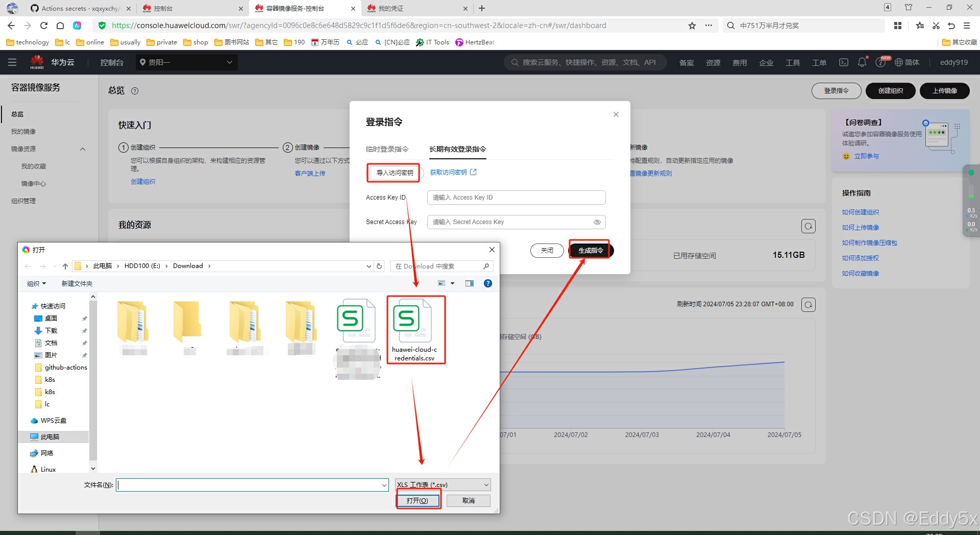The height and width of the screenshot is (535, 980).
Task: Open the technology bookmarks folder
Action: (x=28, y=42)
